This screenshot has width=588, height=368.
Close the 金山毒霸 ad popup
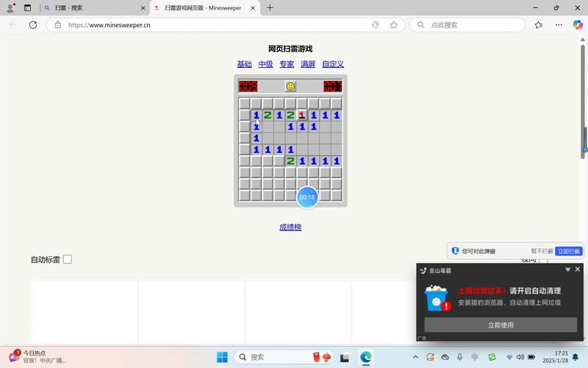(578, 269)
